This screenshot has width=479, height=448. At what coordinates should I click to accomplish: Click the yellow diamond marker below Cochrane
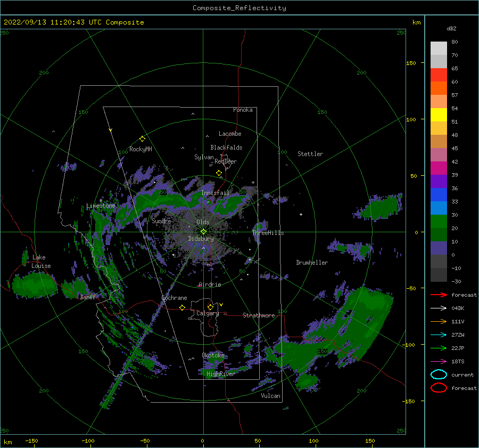pyautogui.click(x=182, y=307)
